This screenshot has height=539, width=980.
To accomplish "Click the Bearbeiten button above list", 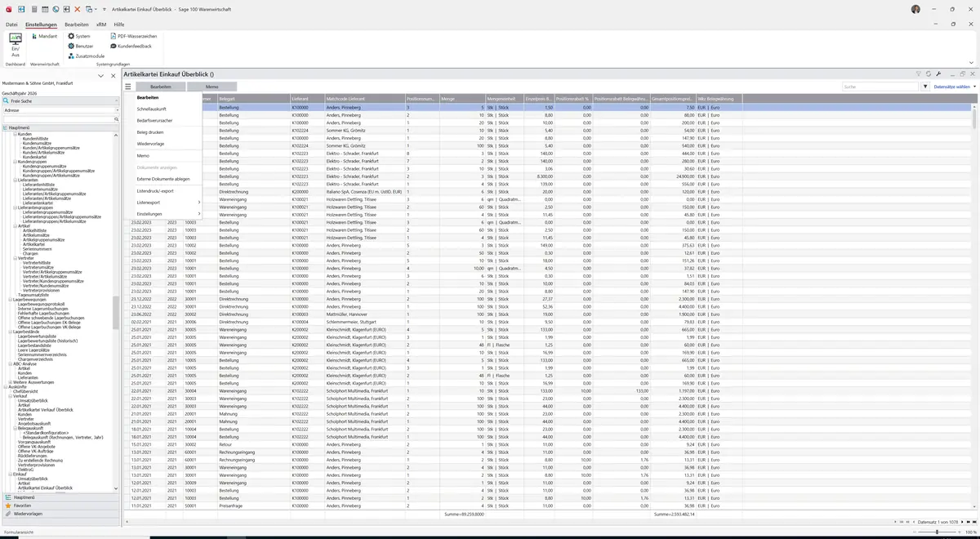I will pos(160,86).
